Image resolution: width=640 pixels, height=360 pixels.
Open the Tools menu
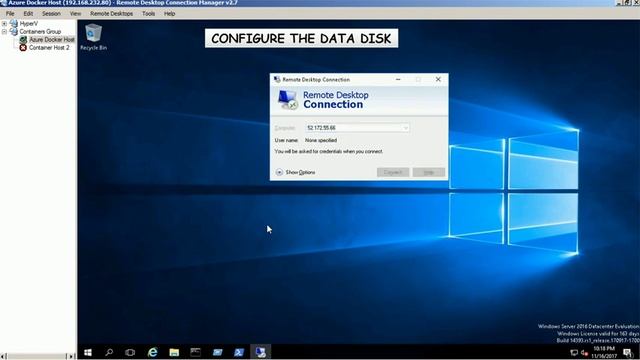(149, 13)
